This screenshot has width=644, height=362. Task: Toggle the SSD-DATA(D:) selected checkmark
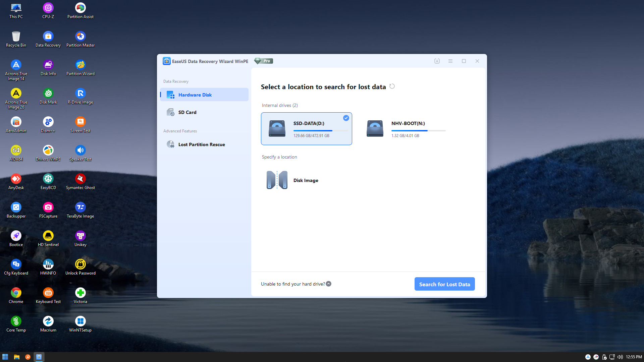pyautogui.click(x=346, y=118)
